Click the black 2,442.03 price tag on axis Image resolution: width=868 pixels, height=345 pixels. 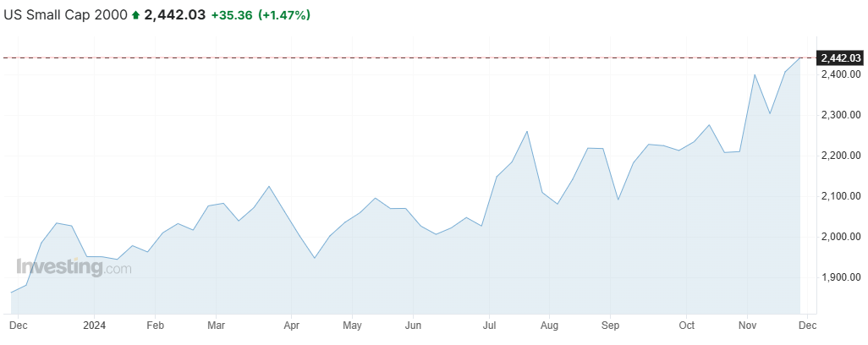tap(840, 57)
